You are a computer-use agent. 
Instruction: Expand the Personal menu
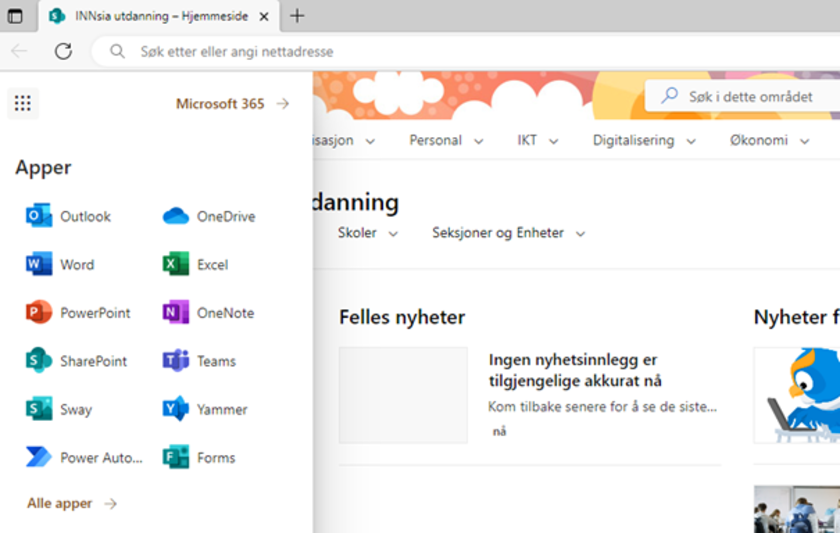coord(446,140)
